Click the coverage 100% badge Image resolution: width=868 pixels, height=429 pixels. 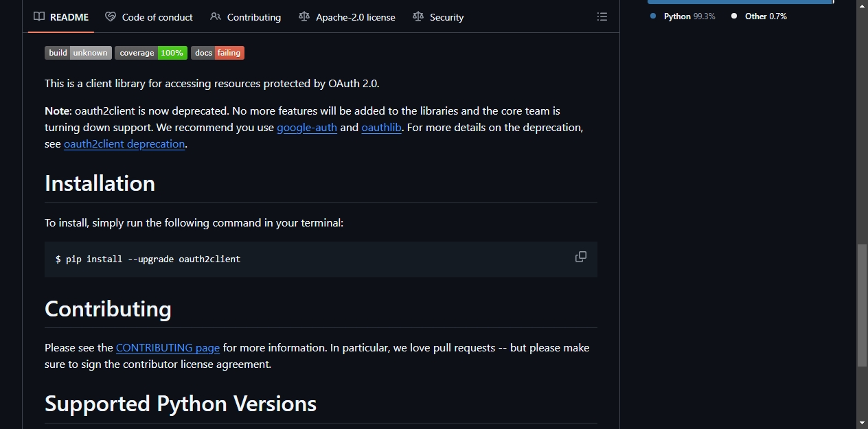(x=151, y=53)
